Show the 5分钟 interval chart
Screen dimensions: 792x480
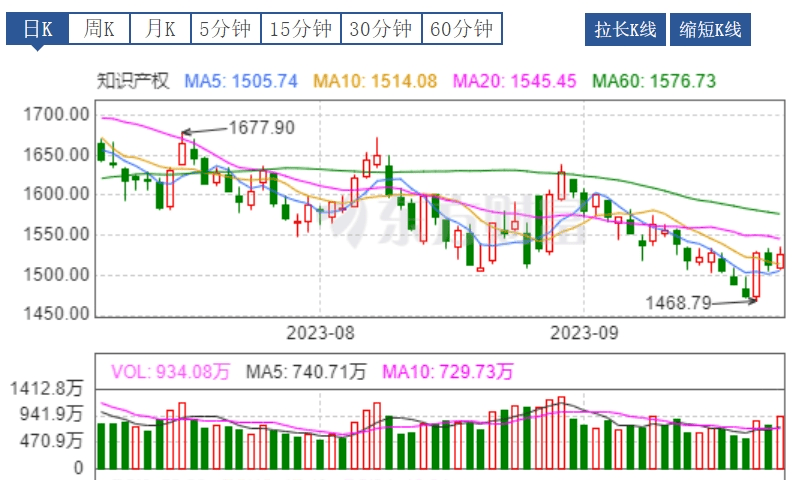(x=225, y=30)
